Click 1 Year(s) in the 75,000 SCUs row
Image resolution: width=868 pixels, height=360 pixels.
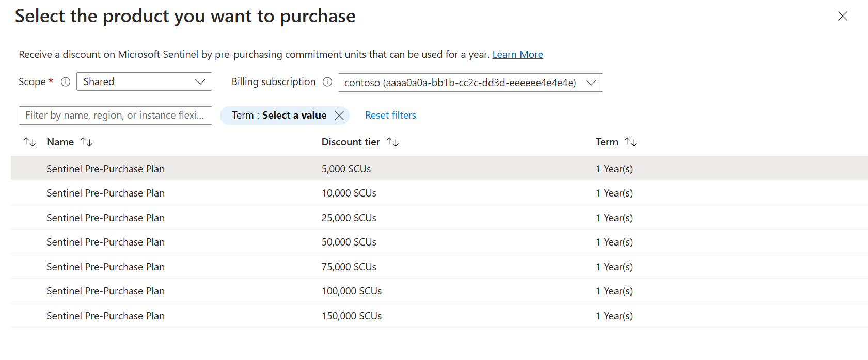[x=614, y=267]
